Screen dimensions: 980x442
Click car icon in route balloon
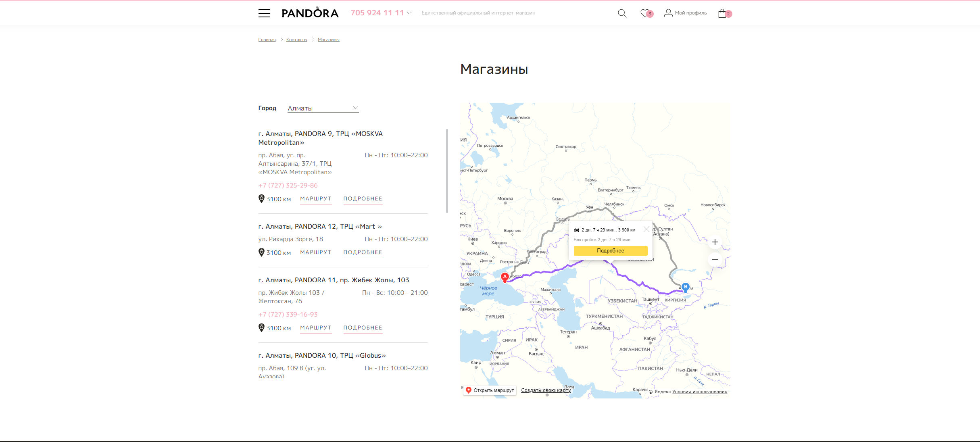(577, 230)
